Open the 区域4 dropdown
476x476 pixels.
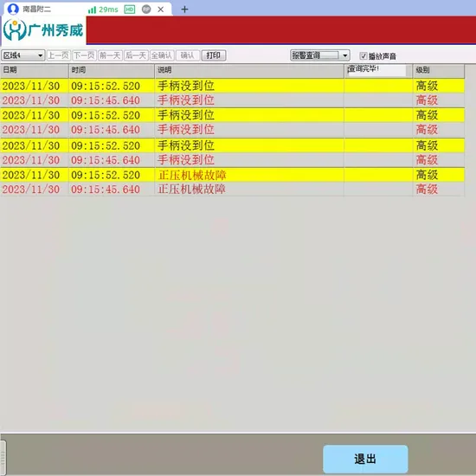[x=23, y=55]
